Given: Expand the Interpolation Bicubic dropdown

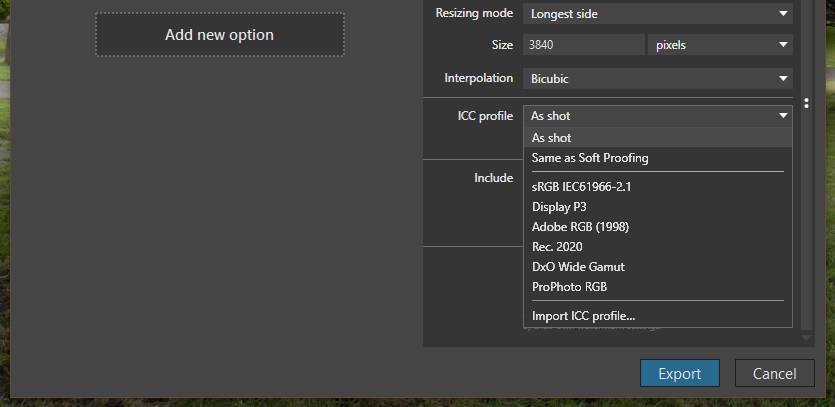Looking at the screenshot, I should pos(657,78).
